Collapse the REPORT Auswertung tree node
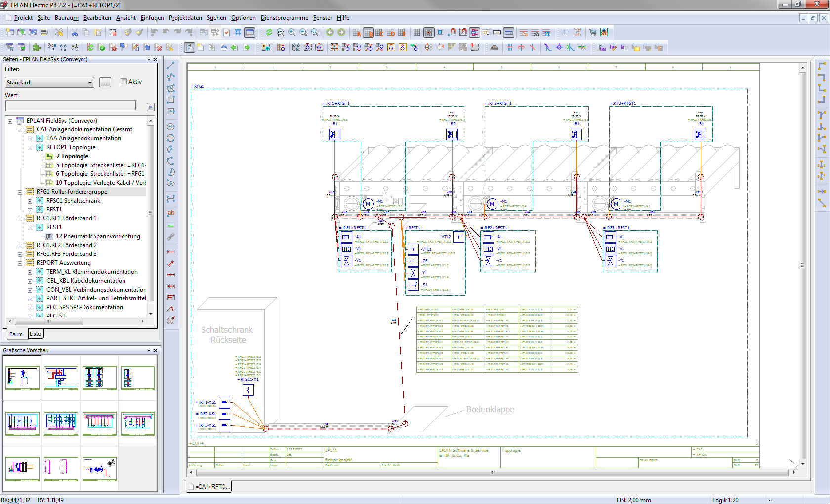830x504 pixels. point(20,263)
